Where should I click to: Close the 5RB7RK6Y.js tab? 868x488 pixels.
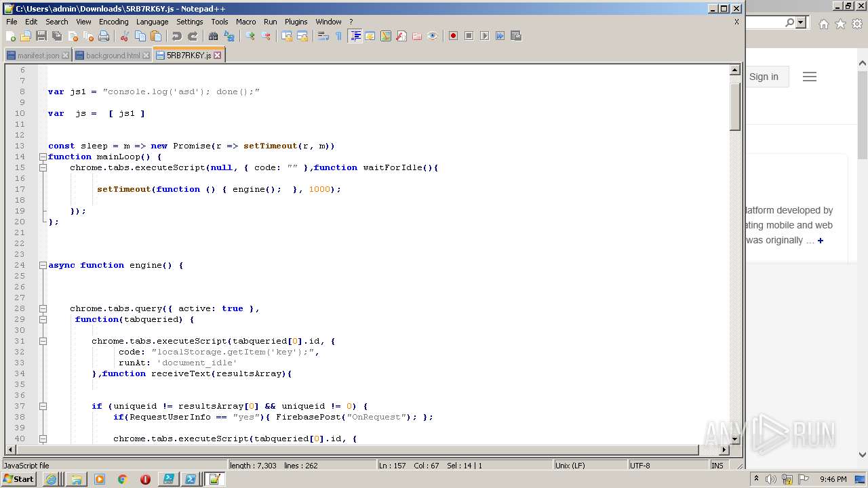click(218, 56)
